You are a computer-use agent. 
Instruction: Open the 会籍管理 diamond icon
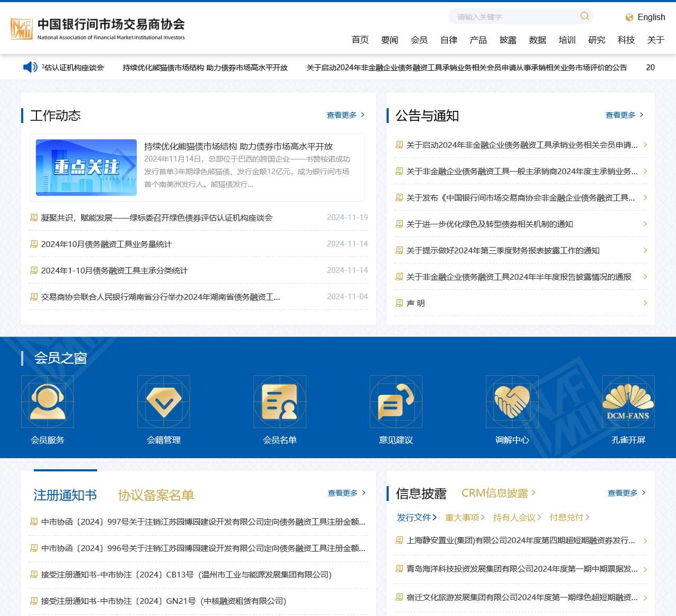(x=164, y=402)
